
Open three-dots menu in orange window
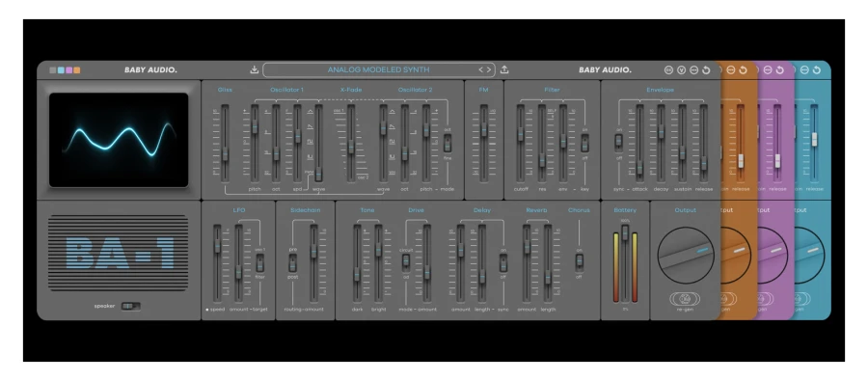point(731,70)
